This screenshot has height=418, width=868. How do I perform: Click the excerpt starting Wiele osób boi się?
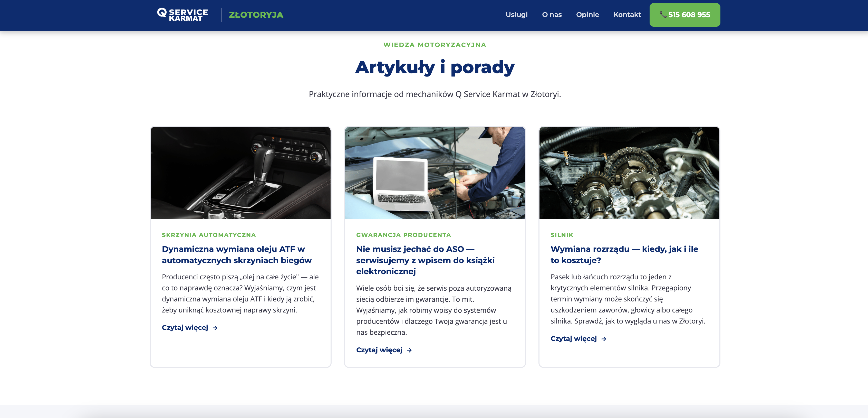click(x=434, y=310)
